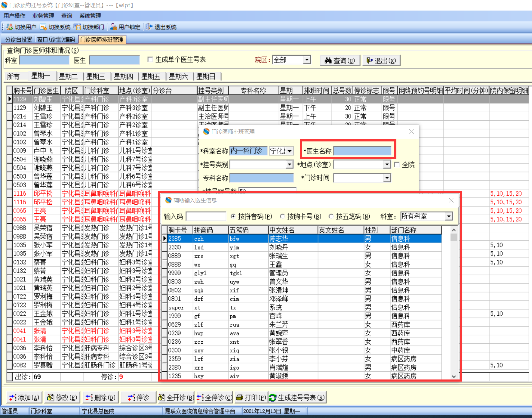Click the door icon on 退出(X) button
The width and height of the screenshot is (532, 418).
(369, 60)
